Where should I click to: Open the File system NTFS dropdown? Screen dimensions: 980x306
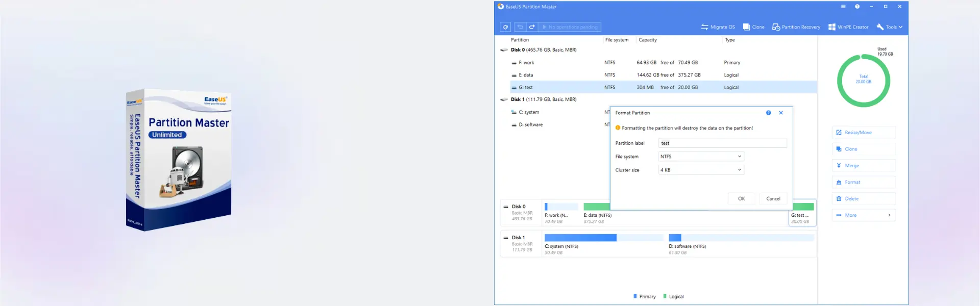(x=701, y=157)
